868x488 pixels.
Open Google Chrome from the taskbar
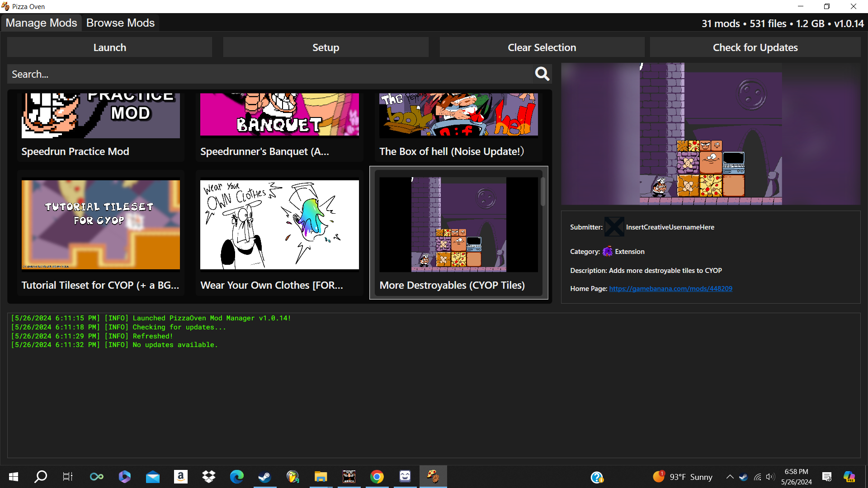(377, 477)
